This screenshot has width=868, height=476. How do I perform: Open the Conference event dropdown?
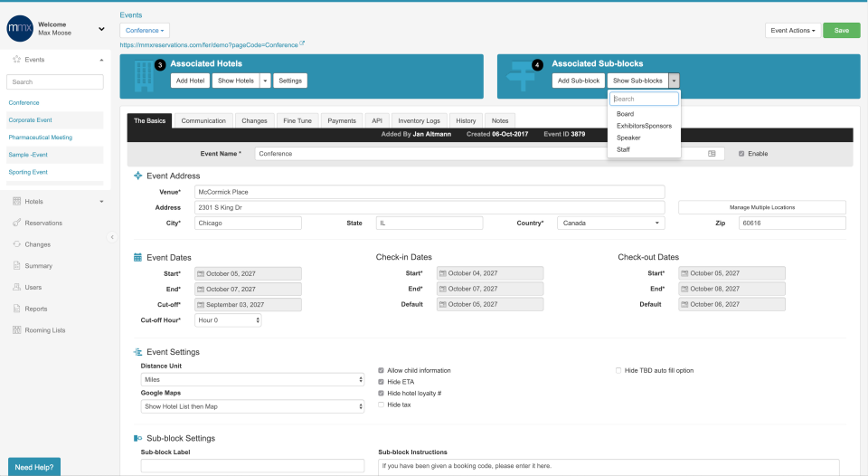point(145,31)
